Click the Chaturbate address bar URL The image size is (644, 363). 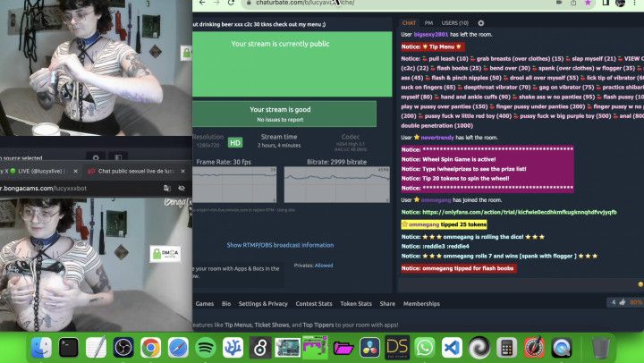pos(305,3)
